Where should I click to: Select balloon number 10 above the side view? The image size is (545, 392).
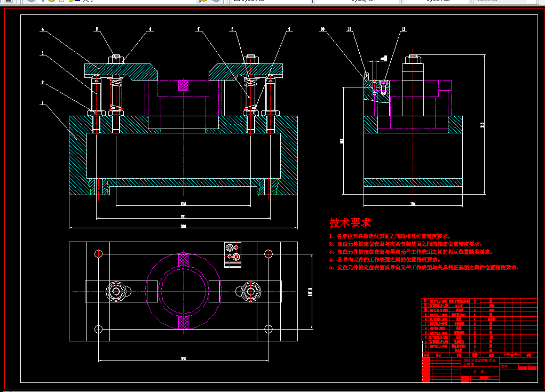click(x=322, y=29)
